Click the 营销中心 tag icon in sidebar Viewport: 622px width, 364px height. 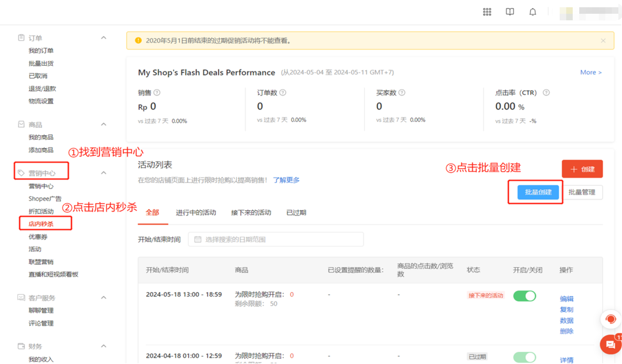pyautogui.click(x=21, y=172)
